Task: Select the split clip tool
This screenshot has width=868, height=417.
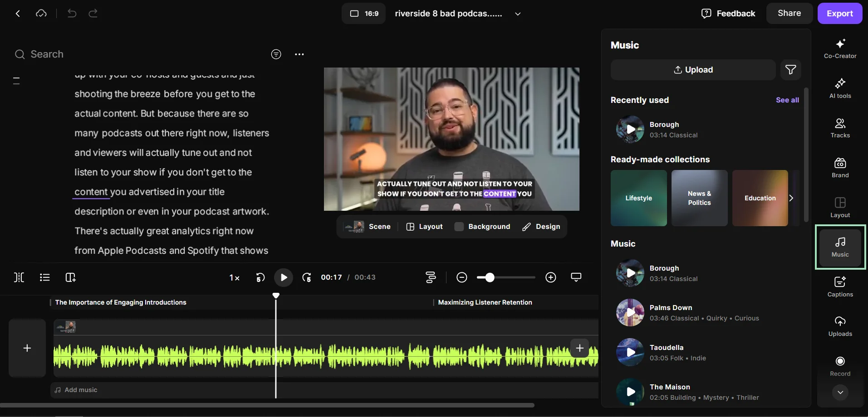Action: [x=19, y=277]
